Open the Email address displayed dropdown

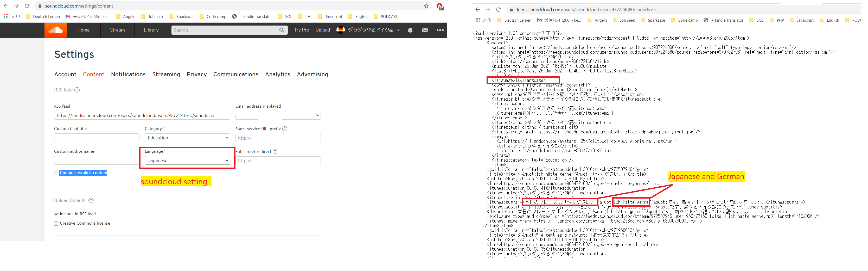coord(278,115)
